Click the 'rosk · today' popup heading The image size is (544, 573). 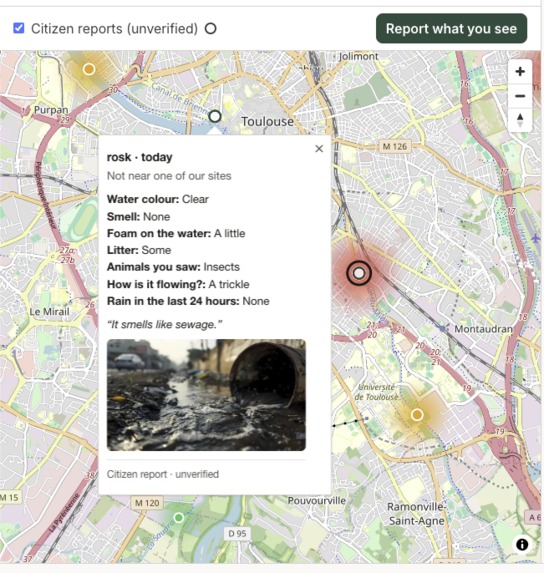click(x=140, y=157)
